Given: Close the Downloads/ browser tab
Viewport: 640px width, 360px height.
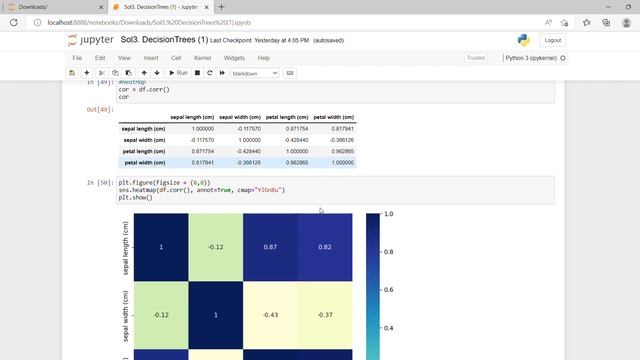Looking at the screenshot, I should click(x=101, y=7).
